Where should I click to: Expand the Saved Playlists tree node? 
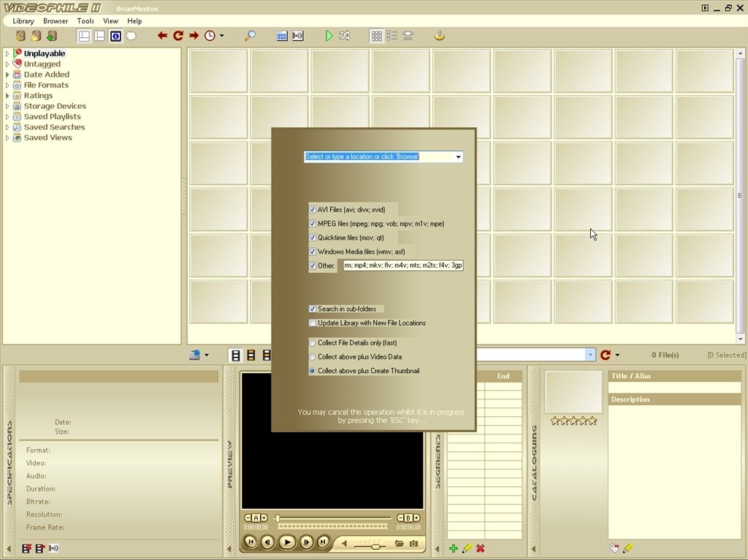[7, 116]
